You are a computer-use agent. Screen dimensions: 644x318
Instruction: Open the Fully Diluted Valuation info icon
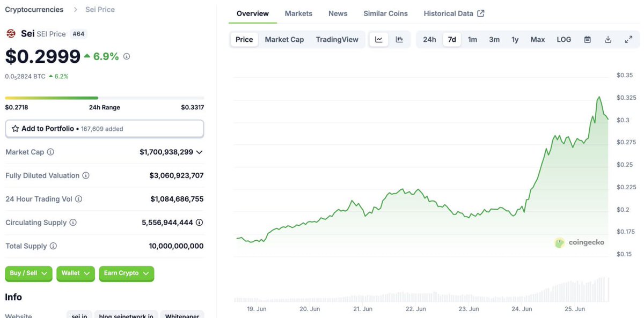tap(86, 176)
